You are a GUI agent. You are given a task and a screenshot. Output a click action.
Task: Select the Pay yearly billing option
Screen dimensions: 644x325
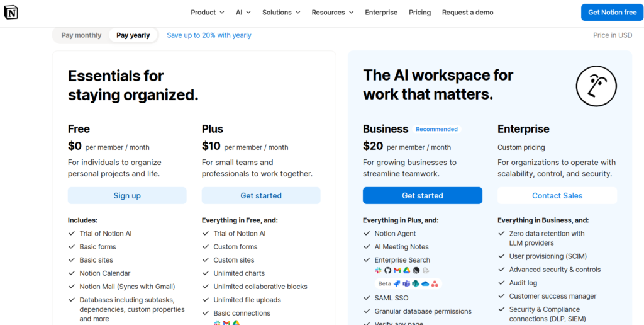133,35
